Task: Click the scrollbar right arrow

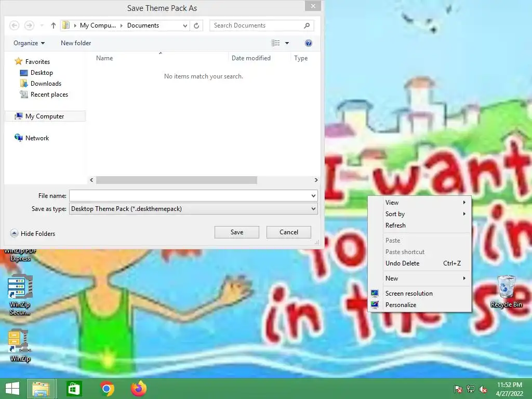Action: pos(316,180)
